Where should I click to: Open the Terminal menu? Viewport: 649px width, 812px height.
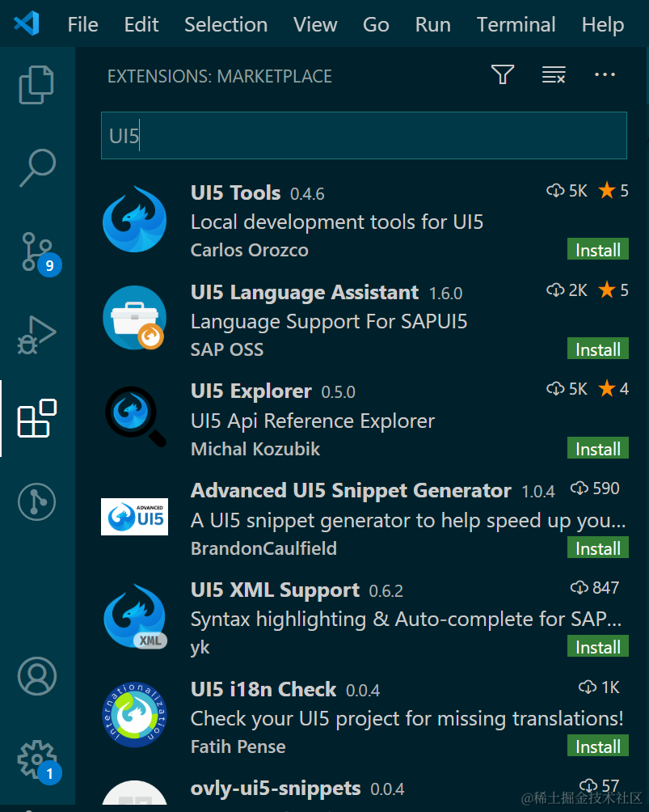click(x=516, y=24)
